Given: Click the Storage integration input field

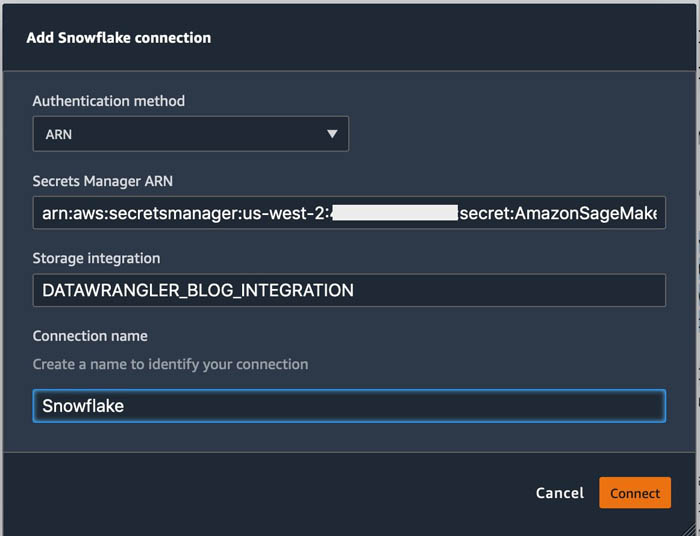Looking at the screenshot, I should (x=349, y=290).
